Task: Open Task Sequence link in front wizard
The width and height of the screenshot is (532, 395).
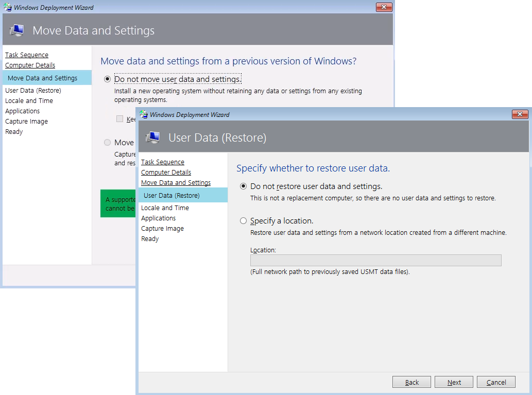Action: [x=163, y=162]
